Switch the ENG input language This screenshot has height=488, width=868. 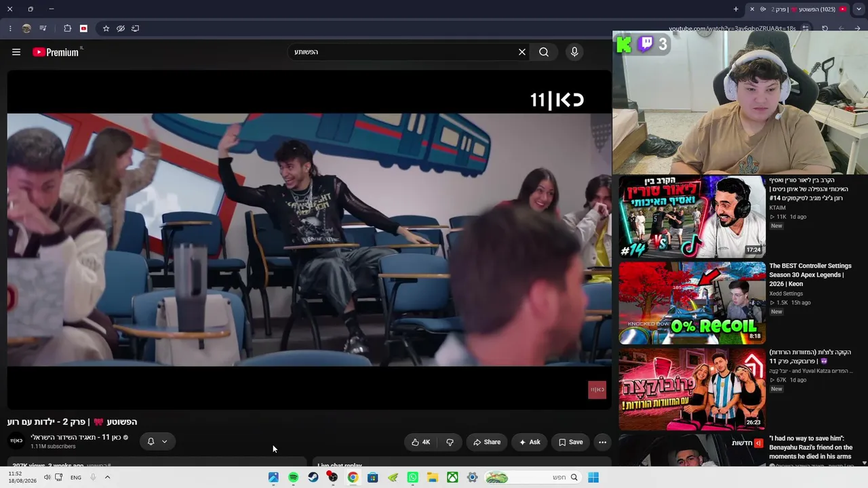[x=76, y=477]
